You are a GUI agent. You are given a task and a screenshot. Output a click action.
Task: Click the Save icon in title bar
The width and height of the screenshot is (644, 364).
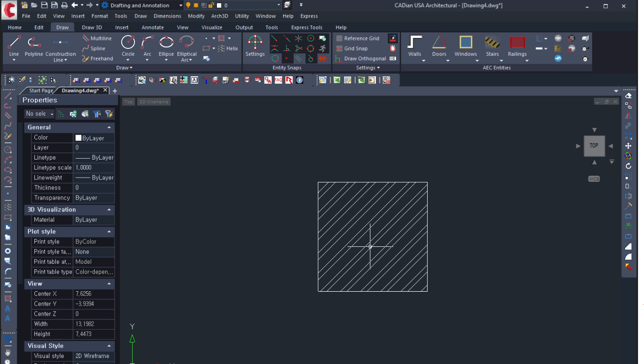44,5
